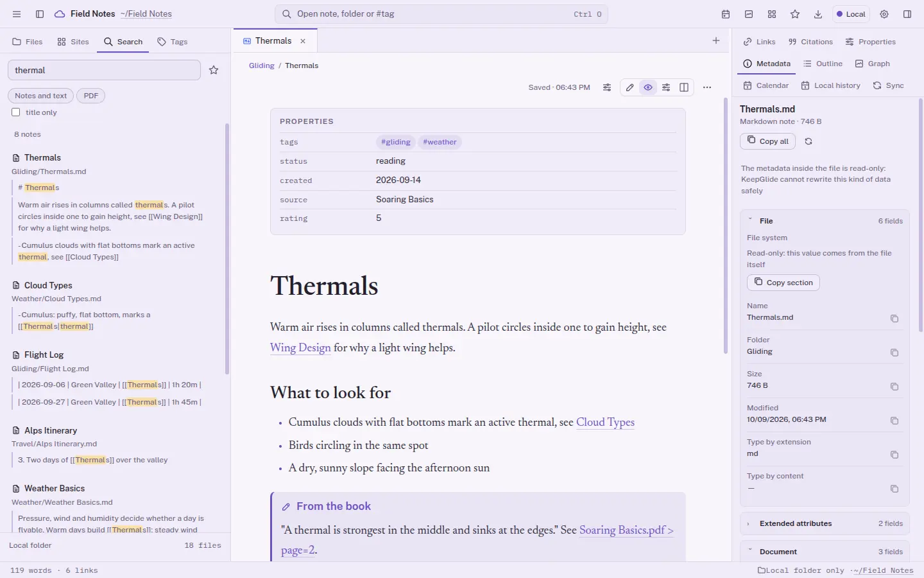Image resolution: width=924 pixels, height=578 pixels.
Task: Click the search results scrollbar in the left sidebar
Action: coord(227,249)
